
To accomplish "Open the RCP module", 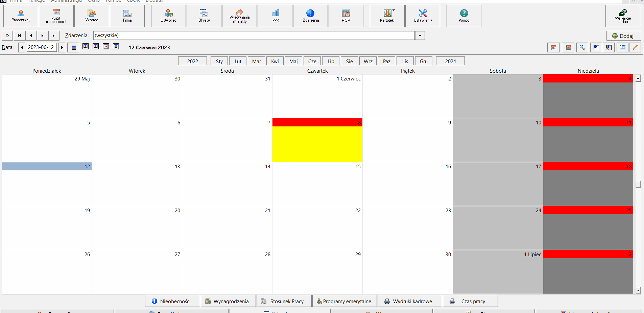I will coord(346,16).
